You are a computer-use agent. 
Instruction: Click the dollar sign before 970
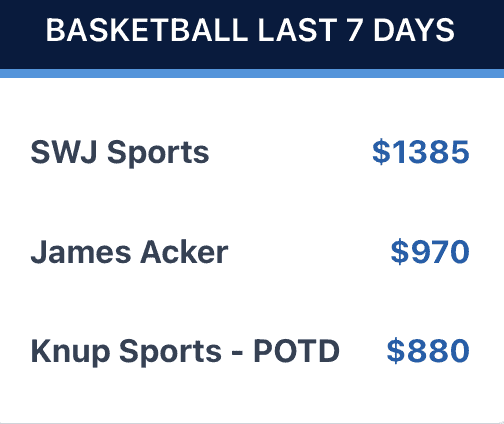(x=399, y=252)
